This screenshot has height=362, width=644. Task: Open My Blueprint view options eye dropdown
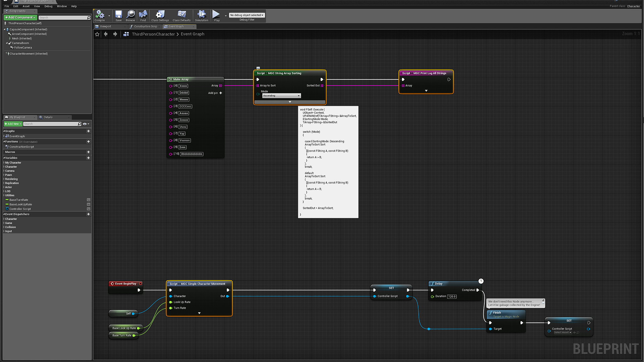[x=86, y=124]
